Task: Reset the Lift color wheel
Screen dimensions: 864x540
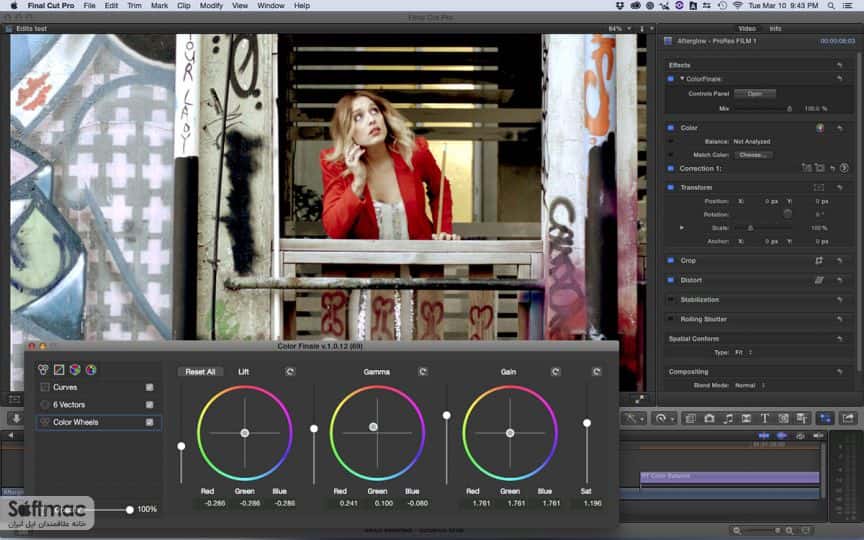Action: pyautogui.click(x=290, y=372)
